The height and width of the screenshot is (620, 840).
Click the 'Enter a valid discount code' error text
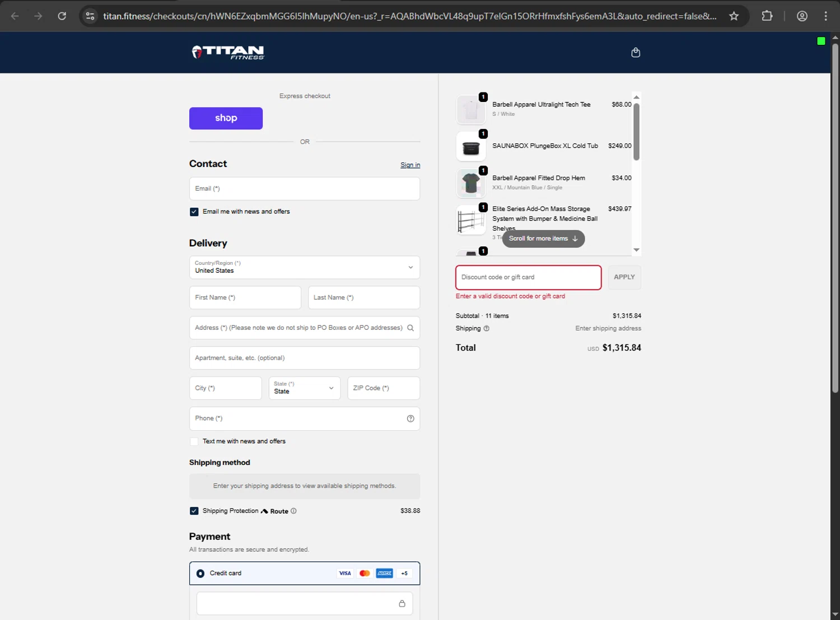point(510,296)
